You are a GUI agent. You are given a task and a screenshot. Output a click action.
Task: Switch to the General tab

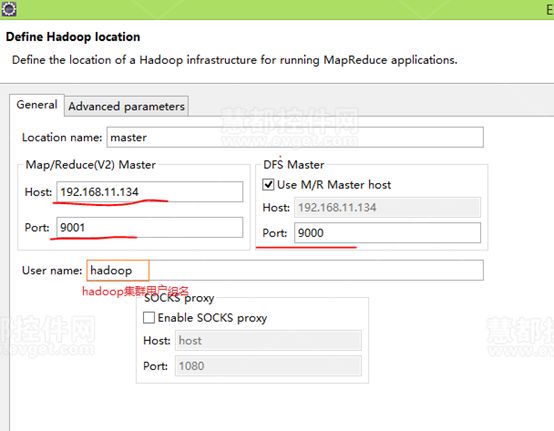(37, 105)
